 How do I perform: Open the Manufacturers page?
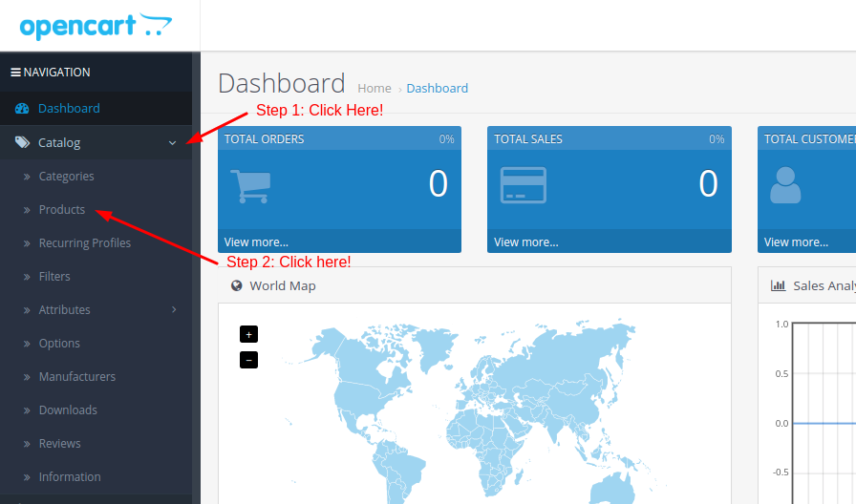click(x=77, y=376)
